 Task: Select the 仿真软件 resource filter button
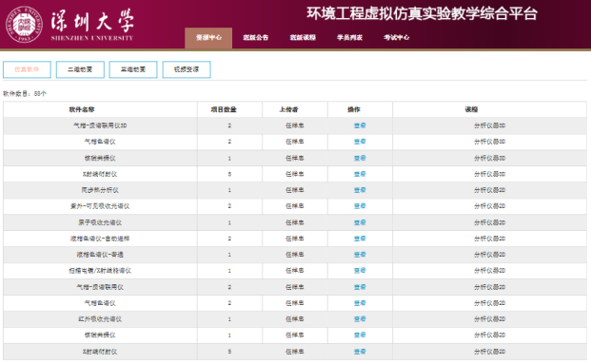click(27, 69)
